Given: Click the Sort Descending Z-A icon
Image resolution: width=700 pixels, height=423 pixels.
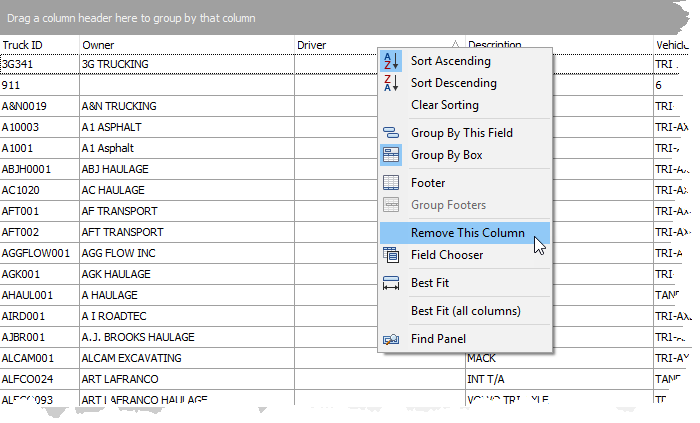Looking at the screenshot, I should (391, 83).
